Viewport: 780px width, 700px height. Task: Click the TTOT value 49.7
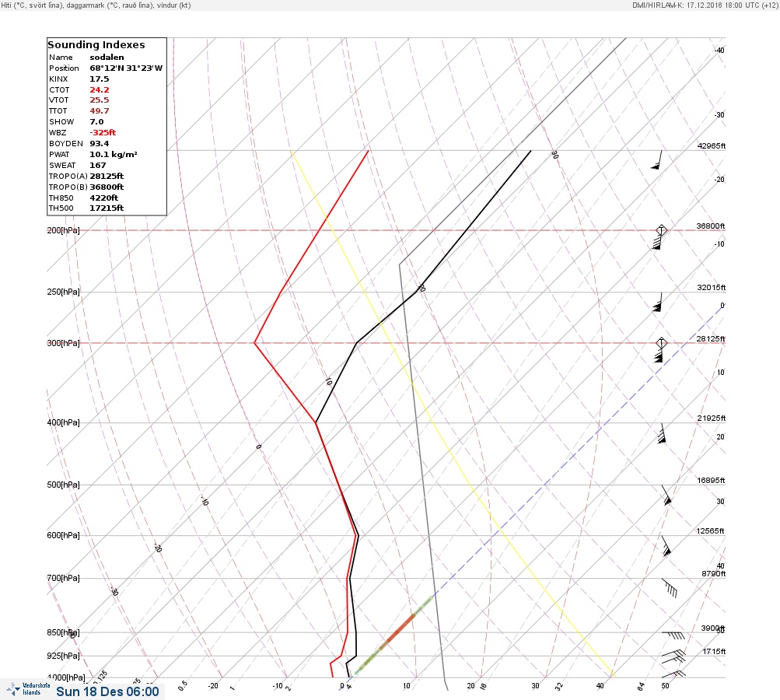[99, 111]
